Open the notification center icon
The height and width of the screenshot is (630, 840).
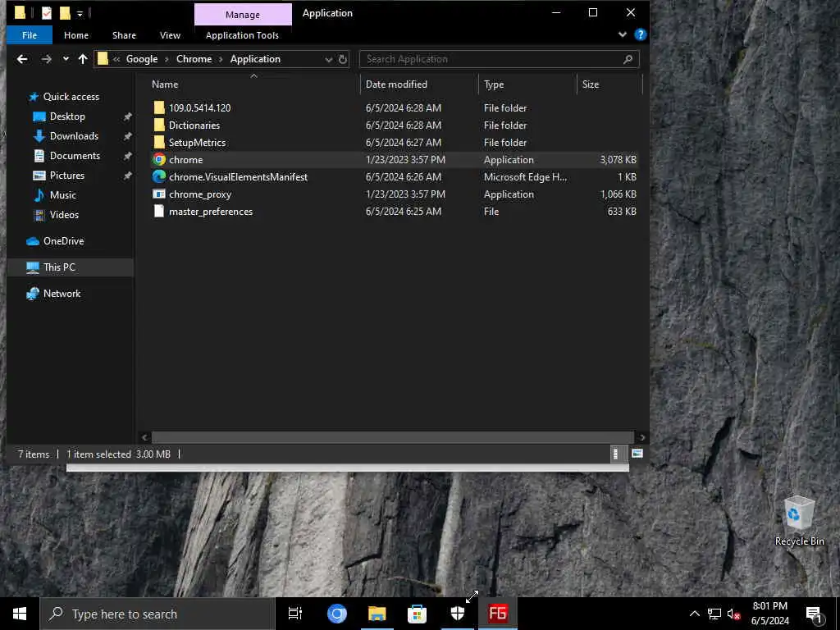coord(815,614)
